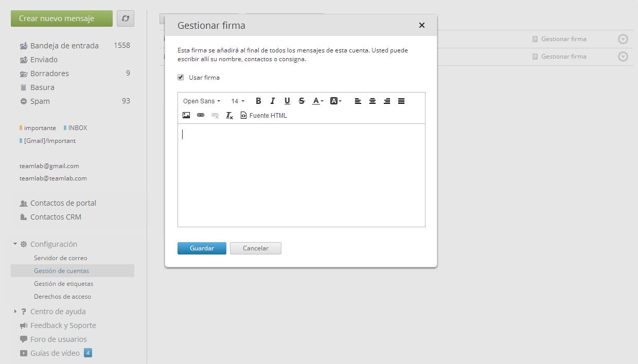Open Gestión de etiquetas
This screenshot has height=364, width=638.
[64, 283]
